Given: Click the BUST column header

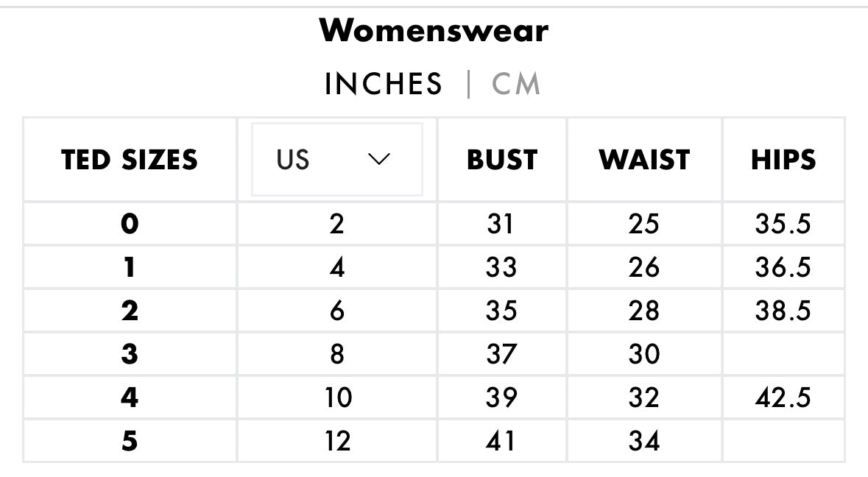Looking at the screenshot, I should [x=502, y=160].
